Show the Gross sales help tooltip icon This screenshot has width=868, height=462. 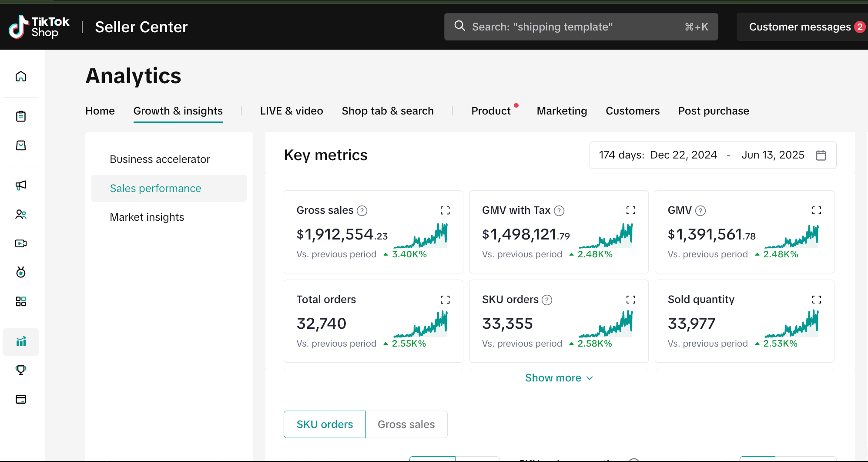click(x=362, y=211)
